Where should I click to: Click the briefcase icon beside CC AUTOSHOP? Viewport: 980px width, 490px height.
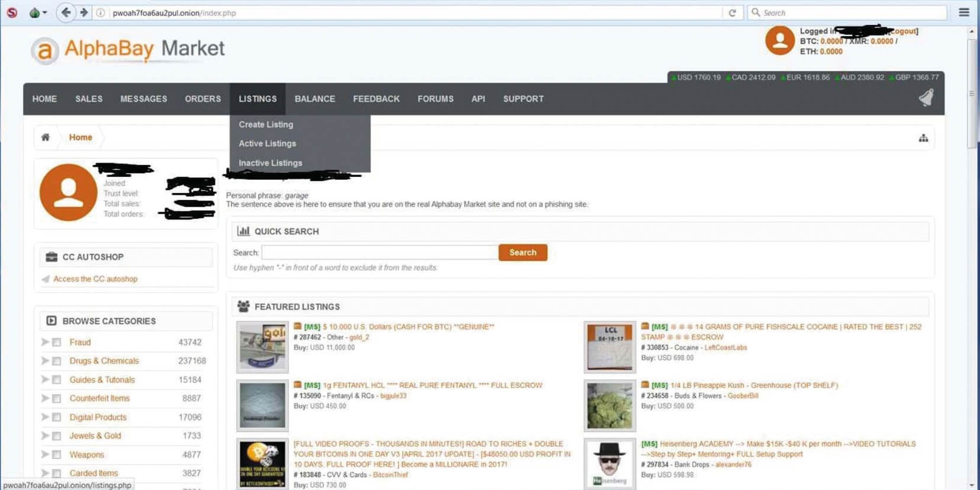pos(51,257)
